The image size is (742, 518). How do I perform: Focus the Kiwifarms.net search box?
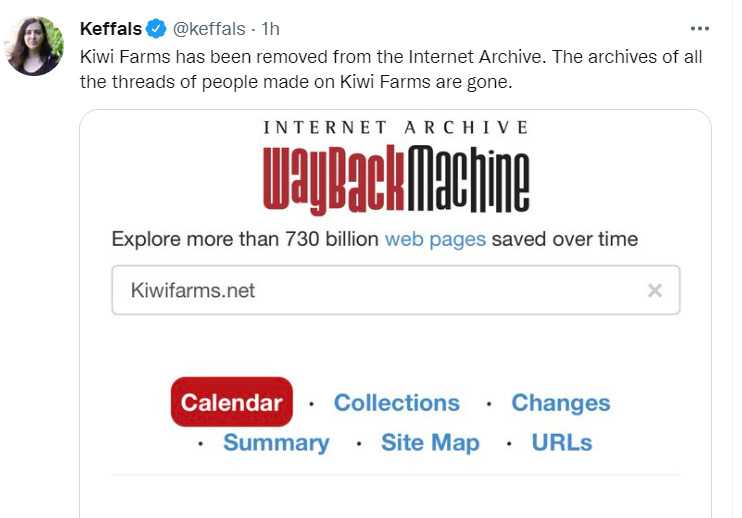click(x=396, y=290)
